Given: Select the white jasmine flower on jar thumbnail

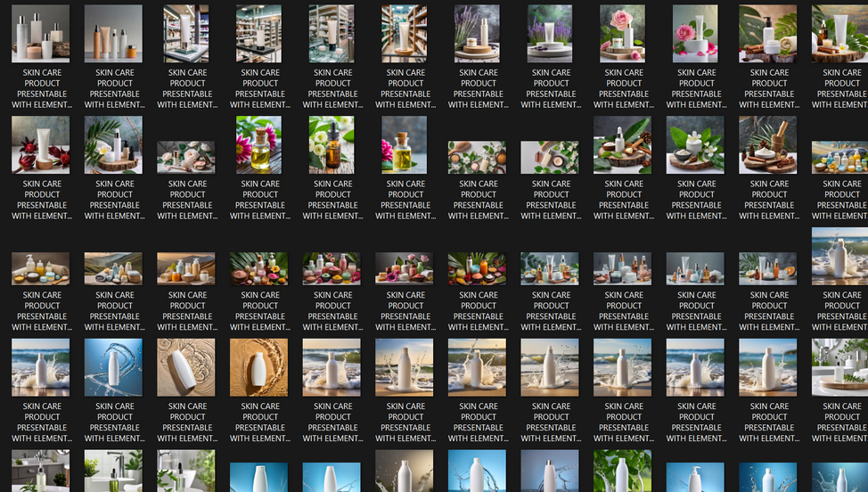Looking at the screenshot, I should [696, 144].
